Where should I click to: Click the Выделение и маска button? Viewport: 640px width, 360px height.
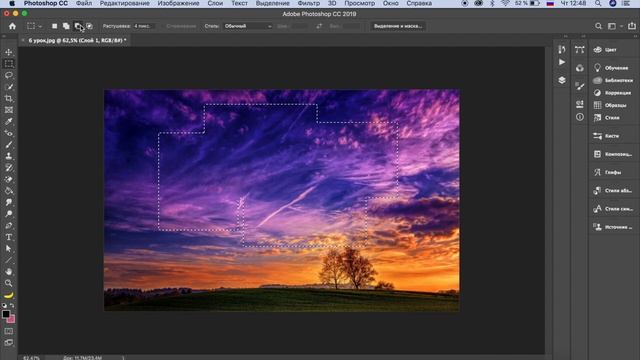[398, 26]
